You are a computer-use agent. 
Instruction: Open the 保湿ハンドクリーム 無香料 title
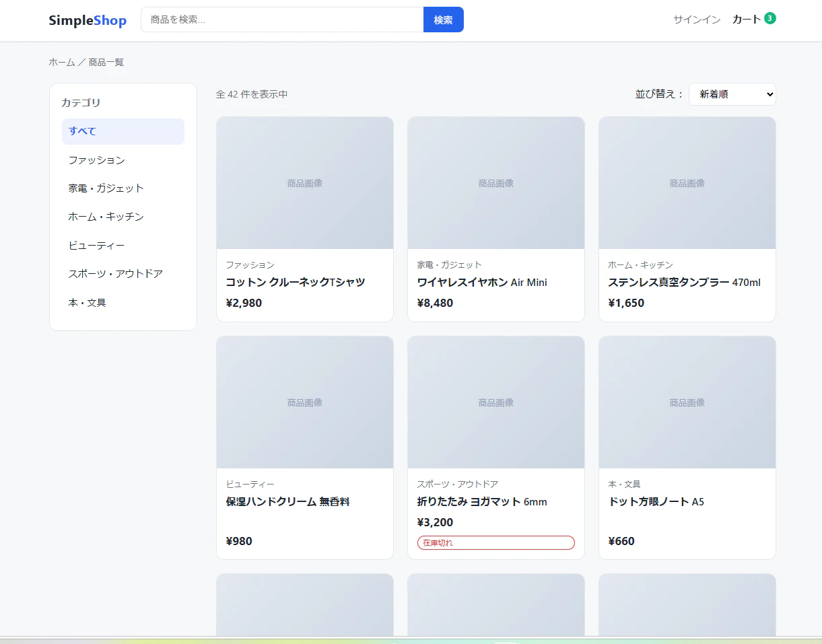click(288, 502)
